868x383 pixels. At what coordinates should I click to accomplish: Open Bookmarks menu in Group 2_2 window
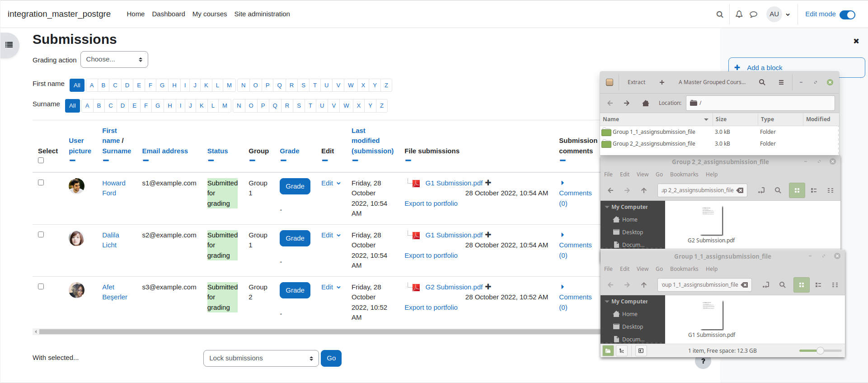click(x=684, y=175)
